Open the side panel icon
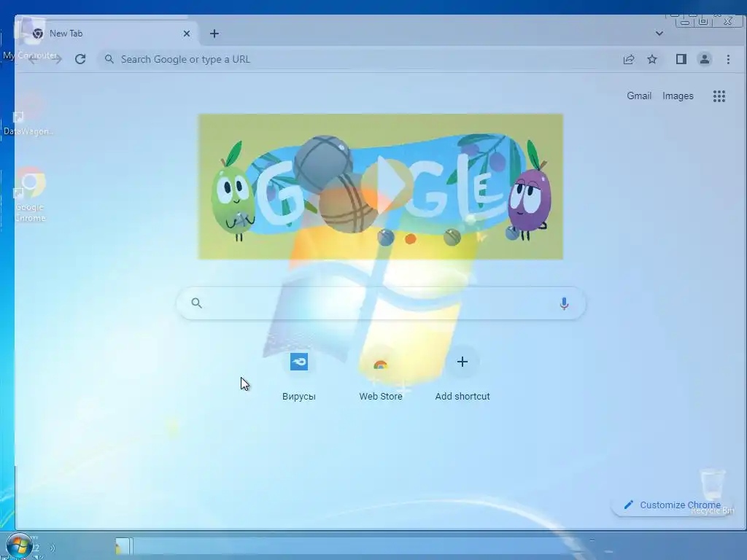Viewport: 747px width, 560px height. coord(681,59)
